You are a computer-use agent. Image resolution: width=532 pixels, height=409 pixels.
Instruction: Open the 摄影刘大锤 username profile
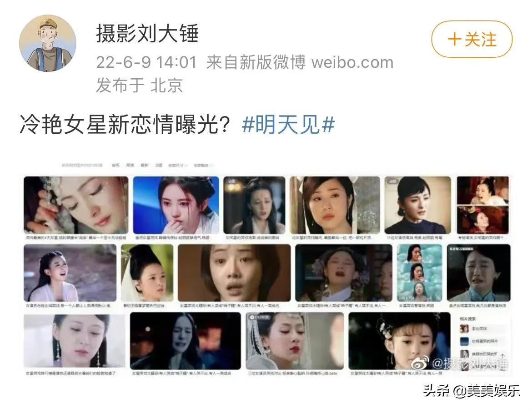pos(147,33)
